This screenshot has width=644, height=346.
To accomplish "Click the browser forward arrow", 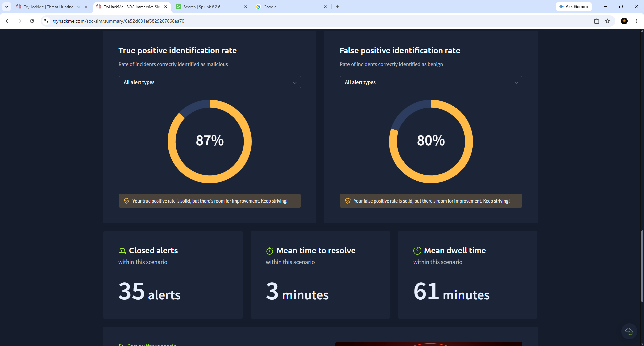I will (x=20, y=21).
